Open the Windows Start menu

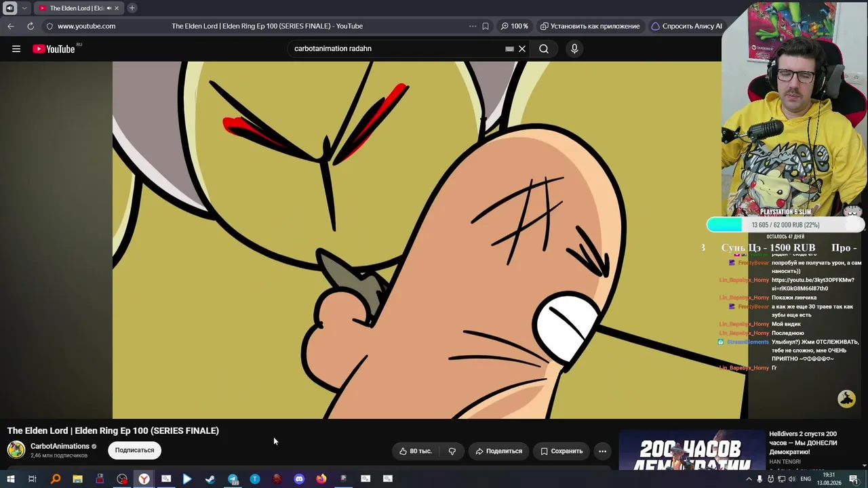point(10,479)
